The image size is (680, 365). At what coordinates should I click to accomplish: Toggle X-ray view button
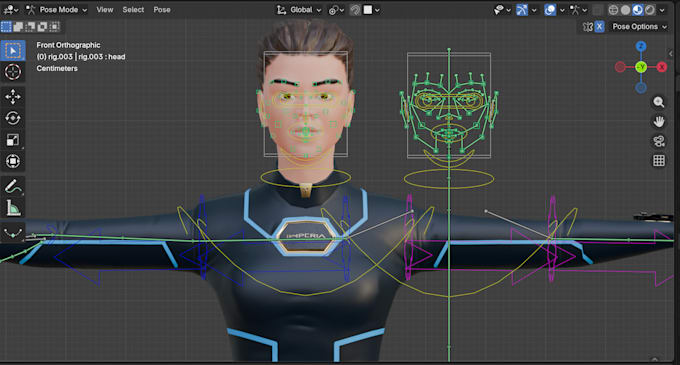coord(598,10)
